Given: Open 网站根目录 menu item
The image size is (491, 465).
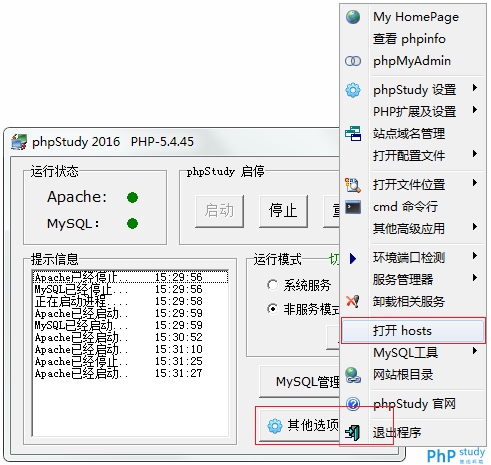Looking at the screenshot, I should [413, 375].
